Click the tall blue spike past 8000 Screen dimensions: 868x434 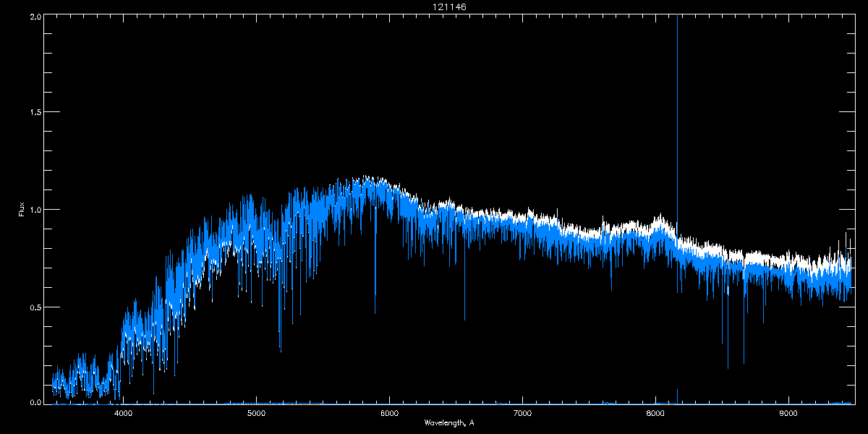677,109
